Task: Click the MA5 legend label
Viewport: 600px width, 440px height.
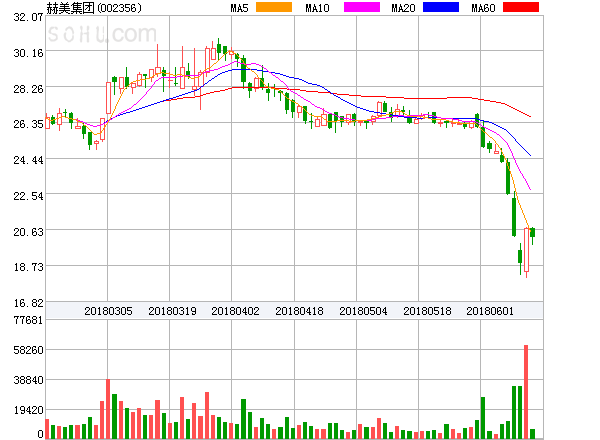Action: click(240, 8)
